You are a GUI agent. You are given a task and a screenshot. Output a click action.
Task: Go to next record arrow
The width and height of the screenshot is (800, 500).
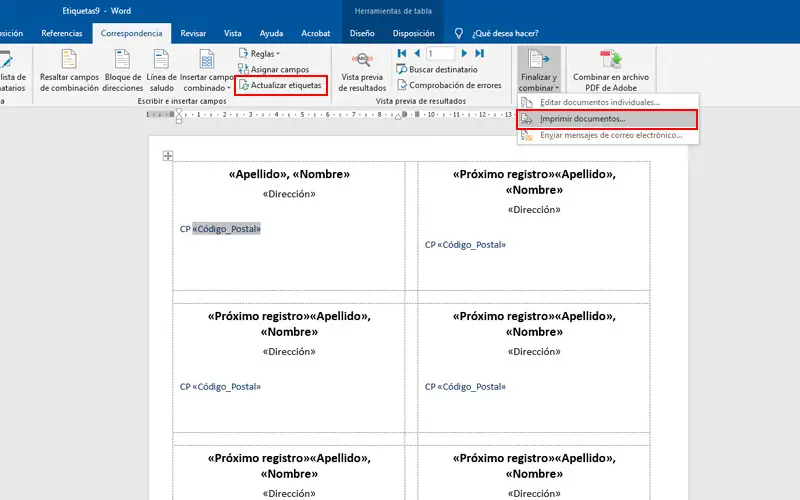[x=464, y=53]
